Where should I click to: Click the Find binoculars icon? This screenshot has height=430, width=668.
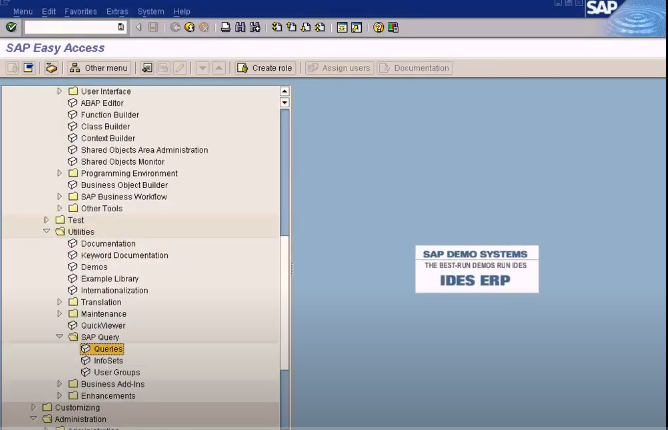point(240,27)
